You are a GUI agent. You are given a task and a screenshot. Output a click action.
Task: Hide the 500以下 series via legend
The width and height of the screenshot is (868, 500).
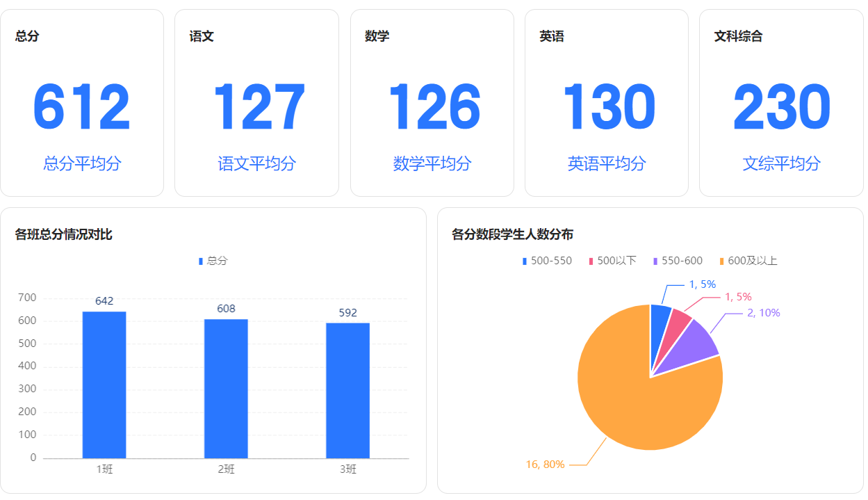612,261
